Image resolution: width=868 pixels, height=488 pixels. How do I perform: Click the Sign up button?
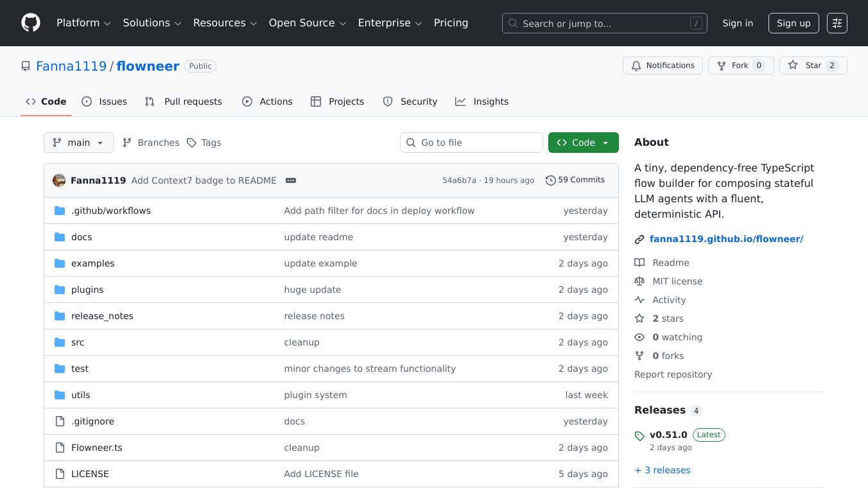793,23
